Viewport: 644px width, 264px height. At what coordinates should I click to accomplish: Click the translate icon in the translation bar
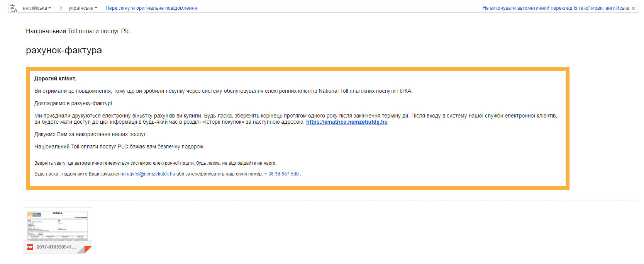coord(14,8)
